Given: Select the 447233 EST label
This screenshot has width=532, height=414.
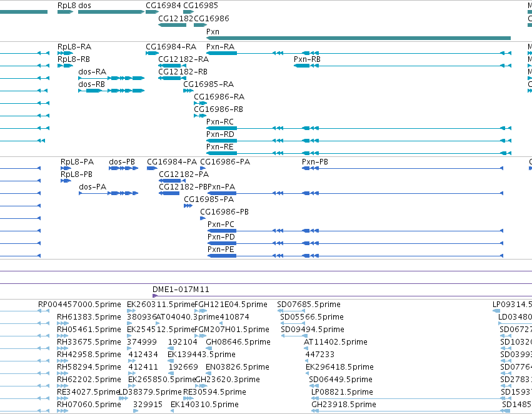Looking at the screenshot, I should 319,354.
